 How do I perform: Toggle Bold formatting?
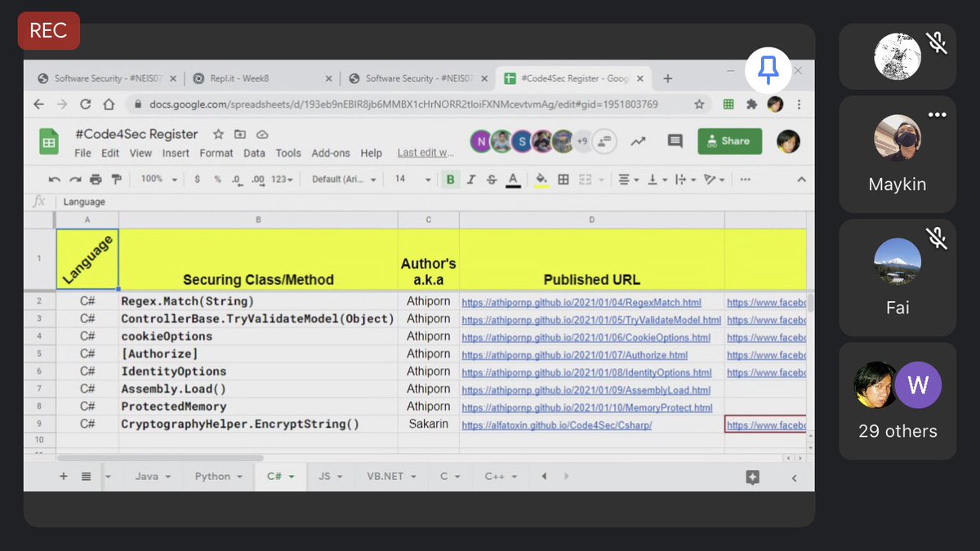450,180
